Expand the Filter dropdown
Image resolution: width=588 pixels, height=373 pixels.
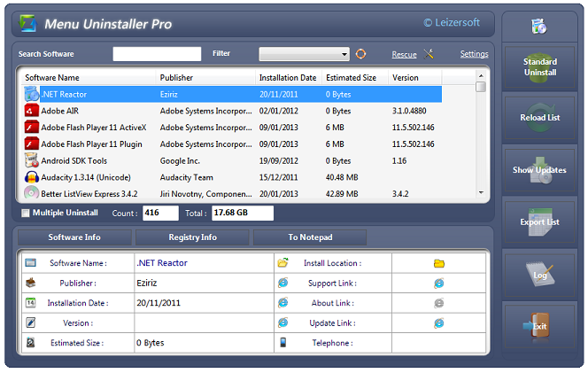point(344,54)
